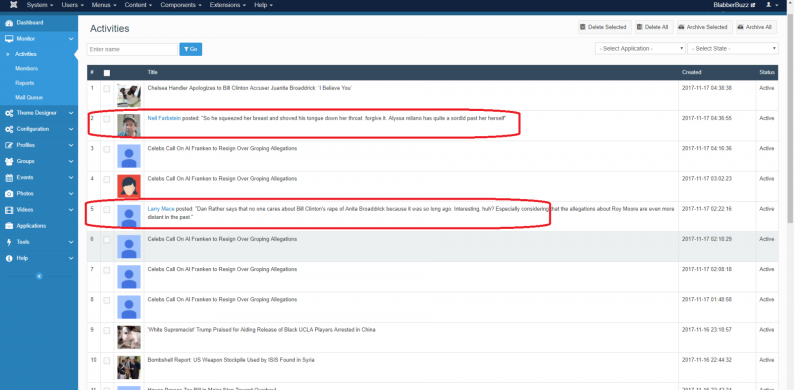Check the box for row 1 Chelsea Handler
800x390 pixels.
(x=107, y=89)
